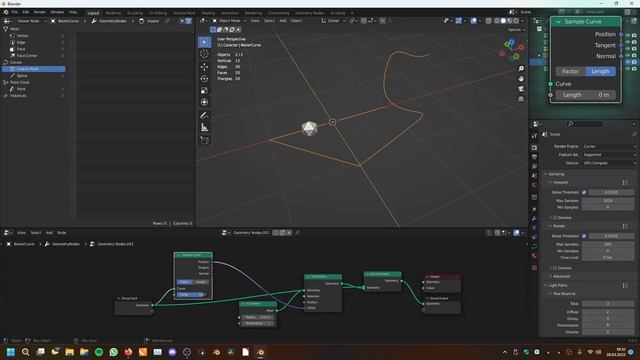Select the 3D Cursor tool
The height and width of the screenshot is (360, 640).
point(204,54)
